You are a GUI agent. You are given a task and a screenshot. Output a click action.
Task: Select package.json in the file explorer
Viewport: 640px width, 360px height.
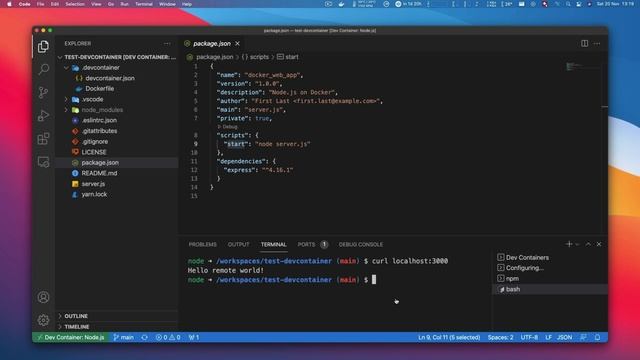(x=117, y=162)
